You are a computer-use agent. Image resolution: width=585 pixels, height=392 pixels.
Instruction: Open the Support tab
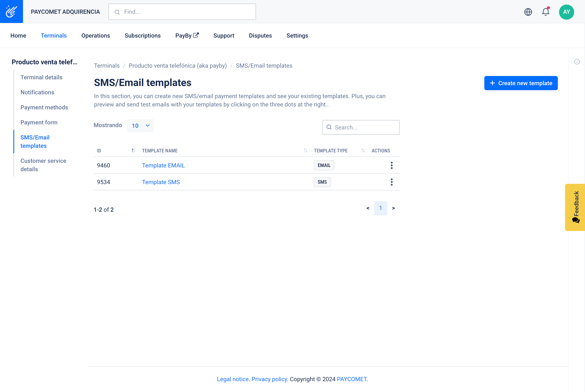[x=224, y=35]
